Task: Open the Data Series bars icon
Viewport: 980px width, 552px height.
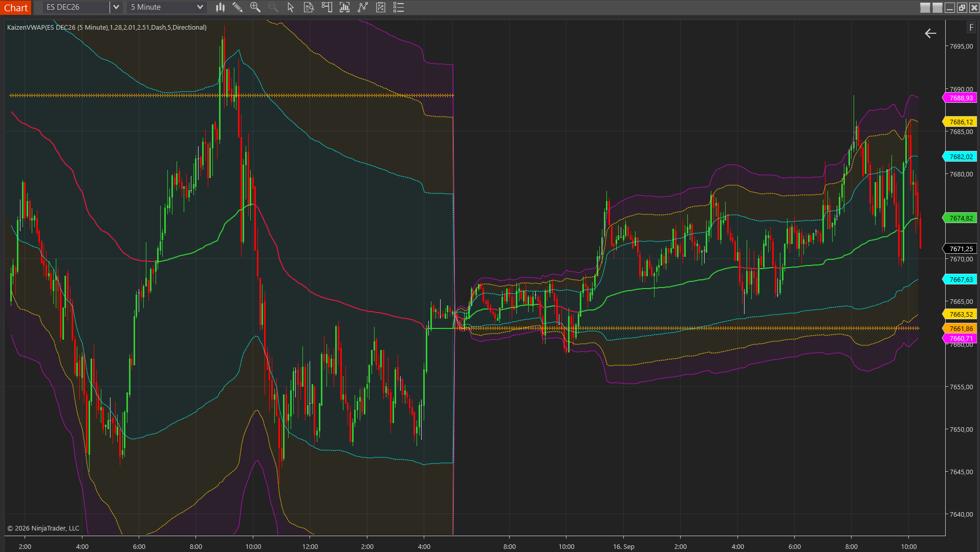Action: (344, 7)
